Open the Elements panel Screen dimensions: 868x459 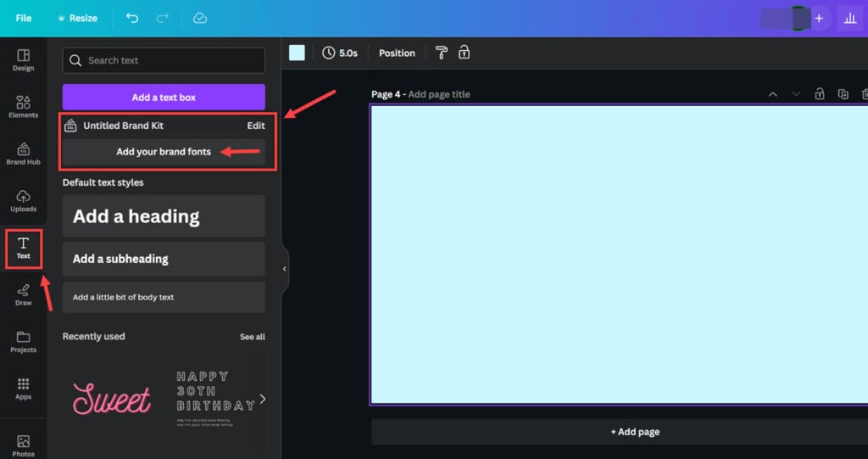(23, 107)
